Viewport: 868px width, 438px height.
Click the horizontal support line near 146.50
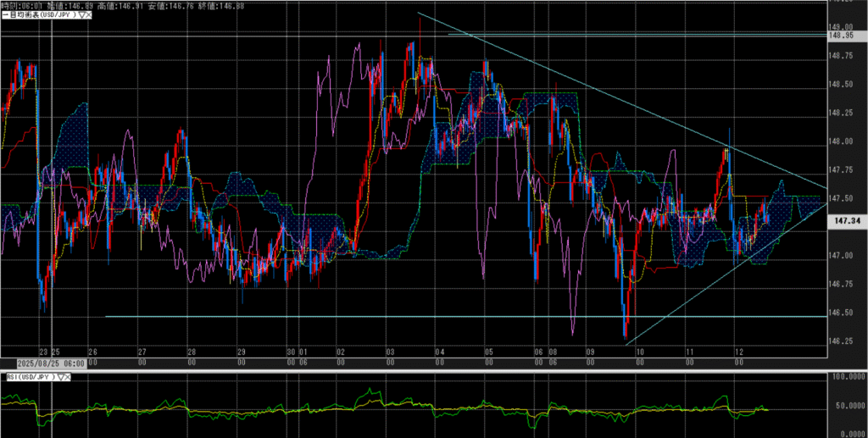click(x=424, y=317)
